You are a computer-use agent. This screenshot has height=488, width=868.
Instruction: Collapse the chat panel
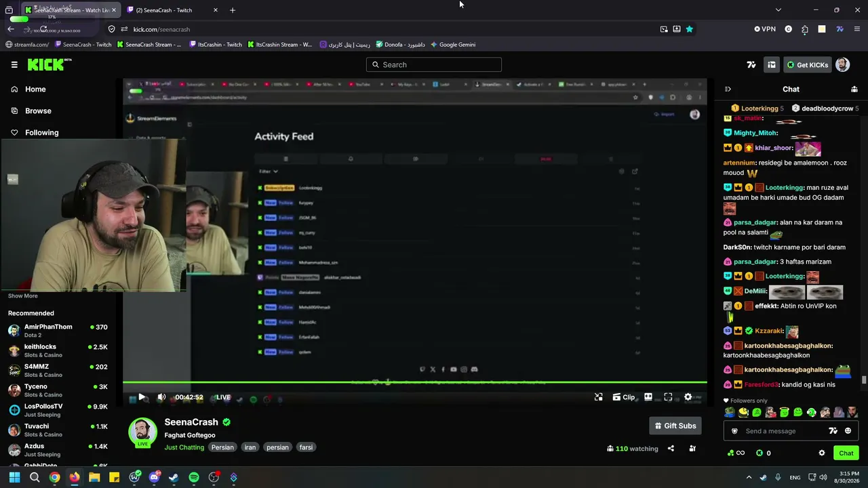pos(728,89)
